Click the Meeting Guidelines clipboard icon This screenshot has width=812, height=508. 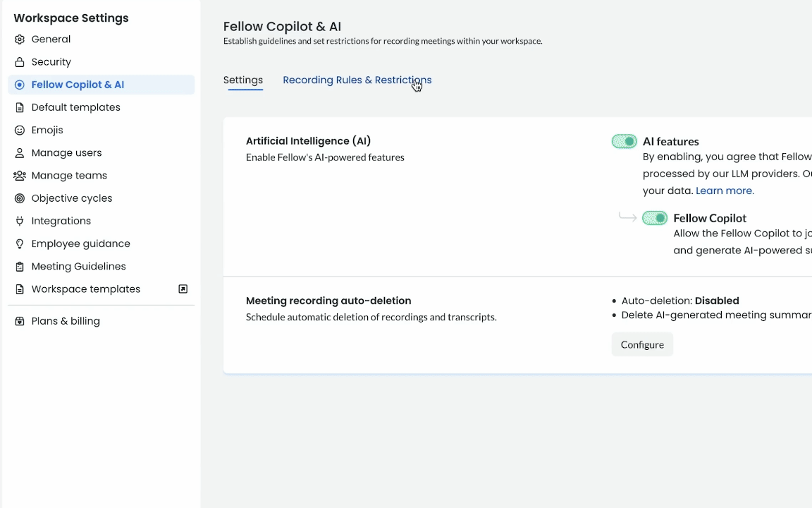pos(20,267)
